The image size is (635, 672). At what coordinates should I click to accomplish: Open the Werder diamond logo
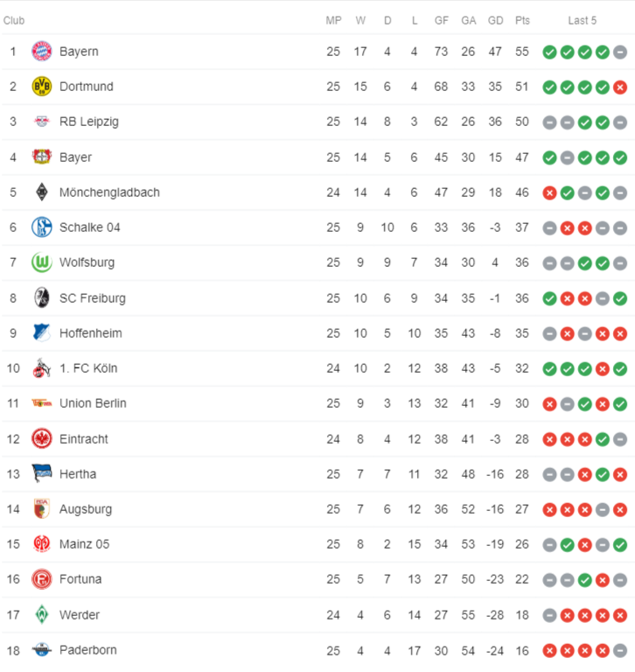(x=42, y=614)
